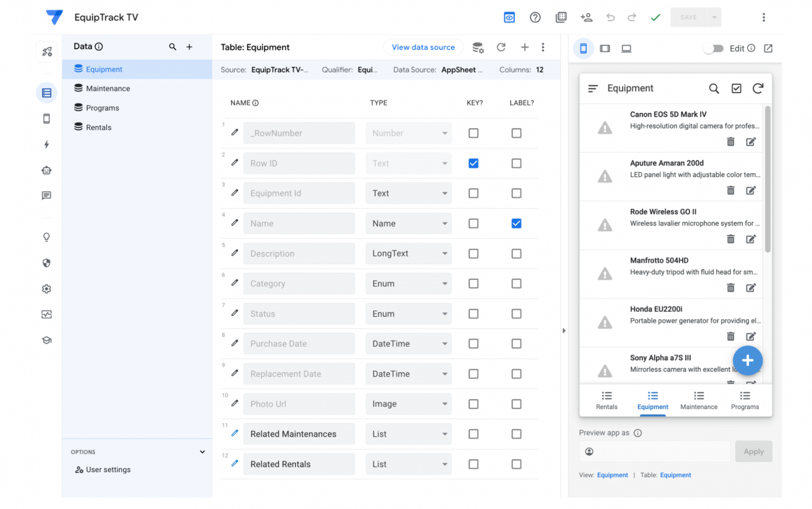Click the undo arrow in top bar
The image size is (812, 509).
tap(610, 17)
